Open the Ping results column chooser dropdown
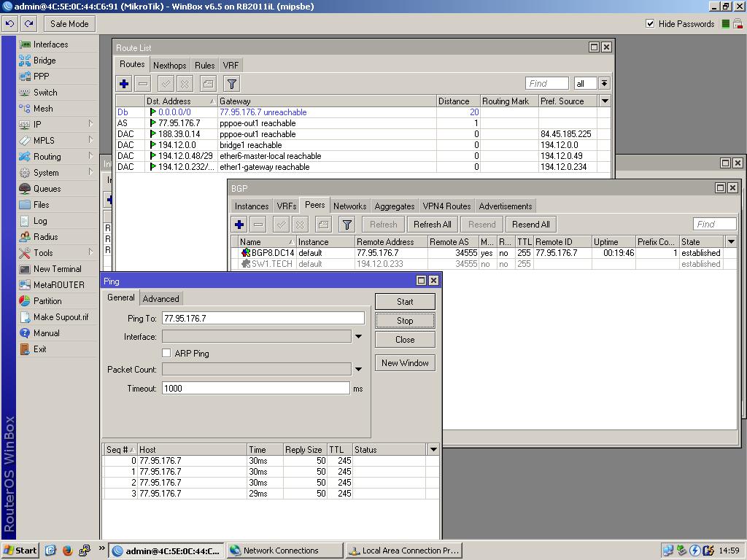Image resolution: width=747 pixels, height=560 pixels. [433, 449]
